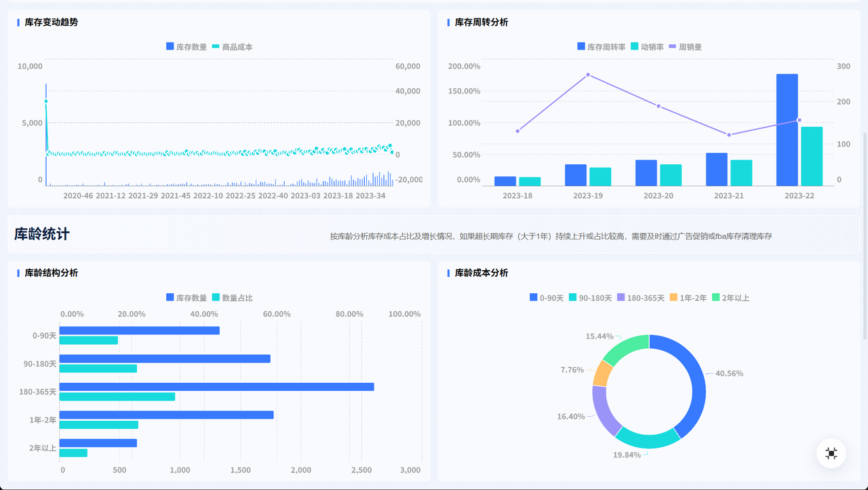Click the 2023-34 x-axis label
The width and height of the screenshot is (868, 490).
pyautogui.click(x=370, y=196)
